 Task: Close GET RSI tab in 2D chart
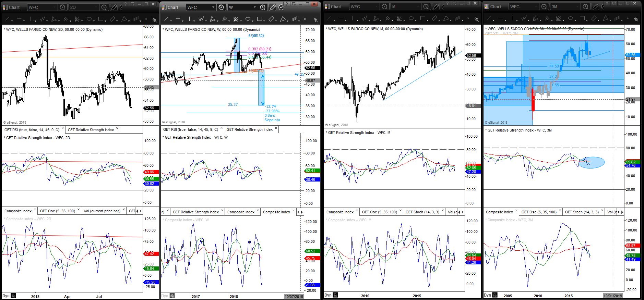tap(62, 129)
